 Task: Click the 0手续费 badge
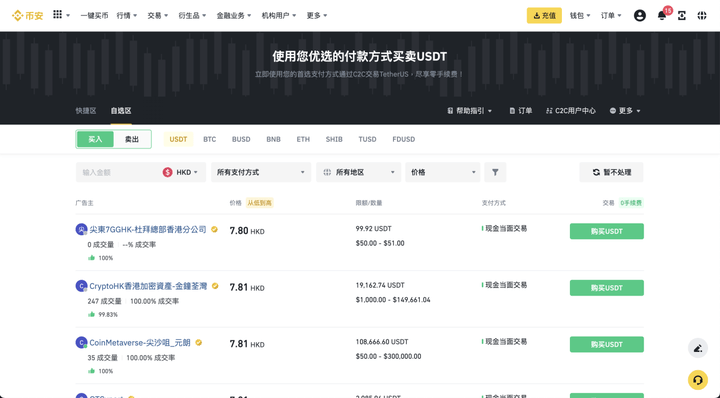click(631, 203)
